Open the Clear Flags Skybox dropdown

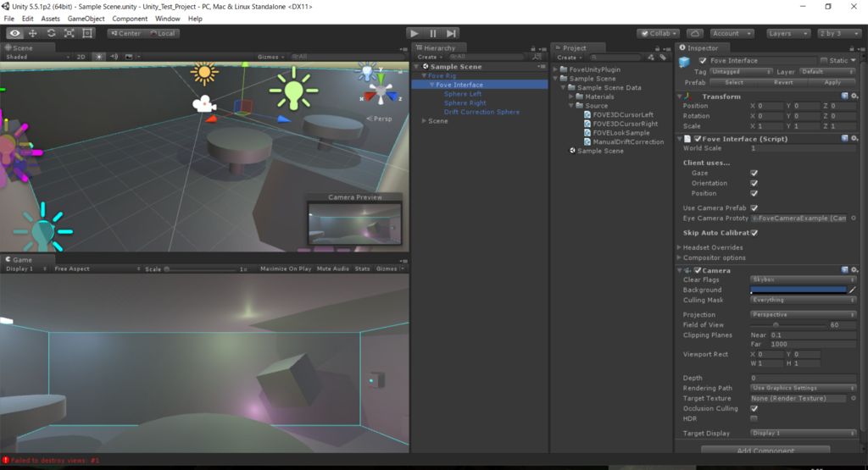804,279
